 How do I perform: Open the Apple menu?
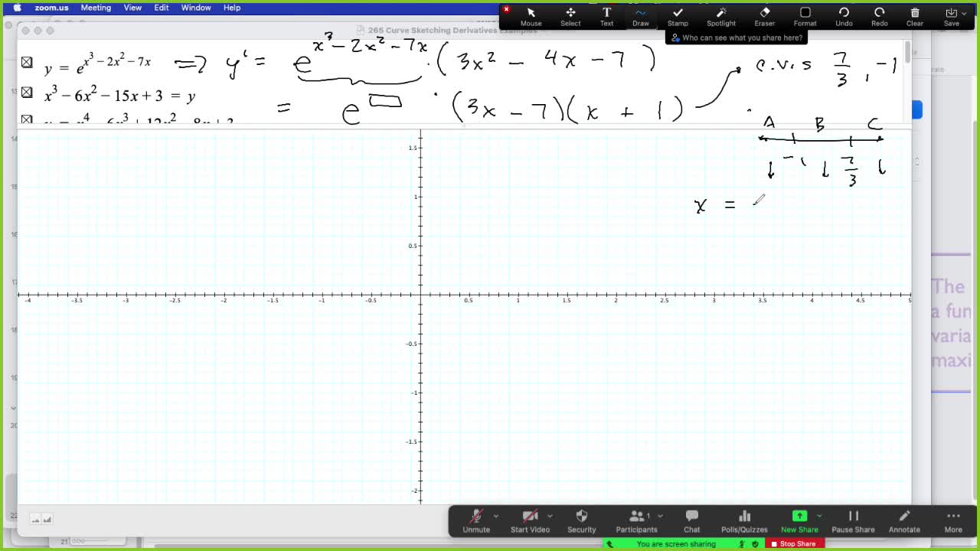17,8
